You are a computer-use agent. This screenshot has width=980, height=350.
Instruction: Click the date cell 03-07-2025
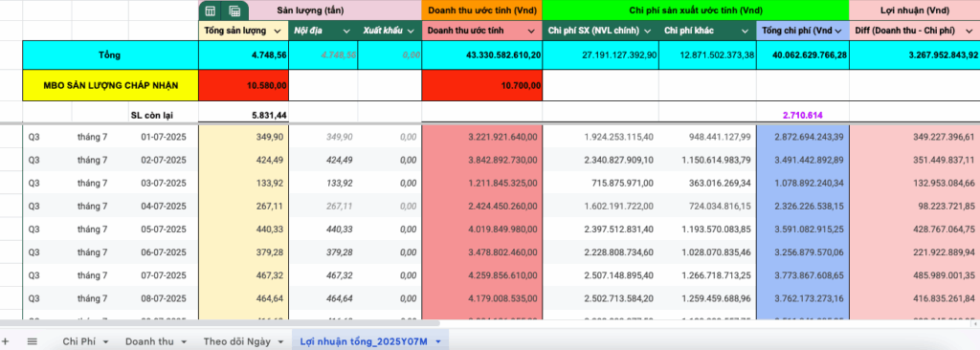(x=164, y=183)
